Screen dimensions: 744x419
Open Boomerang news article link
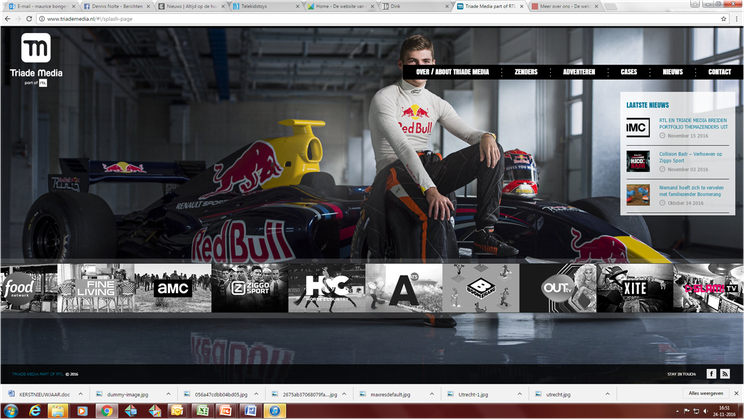691,191
